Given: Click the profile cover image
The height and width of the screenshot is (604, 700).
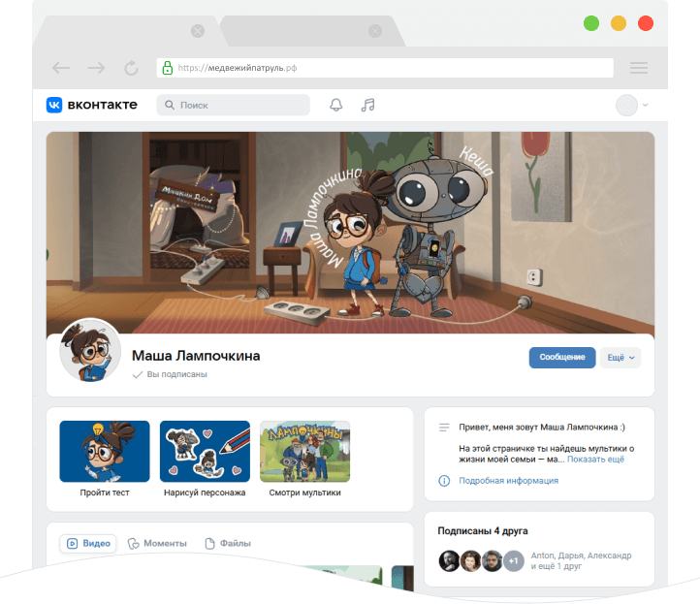Looking at the screenshot, I should click(350, 233).
